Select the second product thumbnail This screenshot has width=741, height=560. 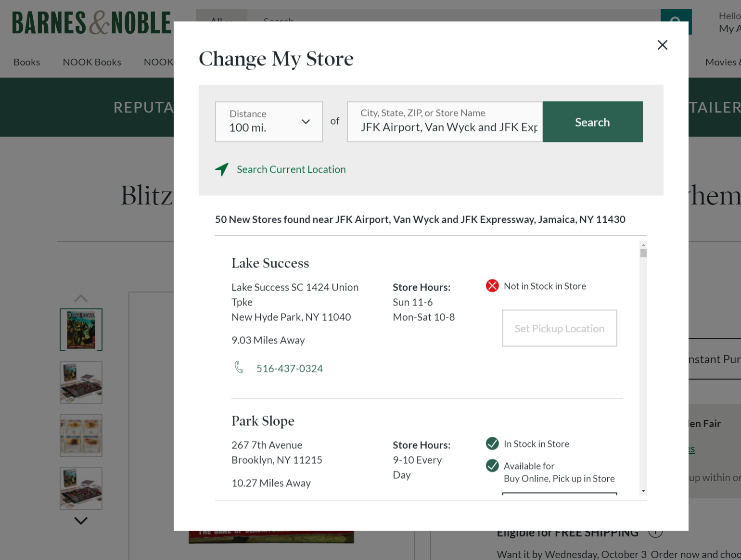[81, 382]
